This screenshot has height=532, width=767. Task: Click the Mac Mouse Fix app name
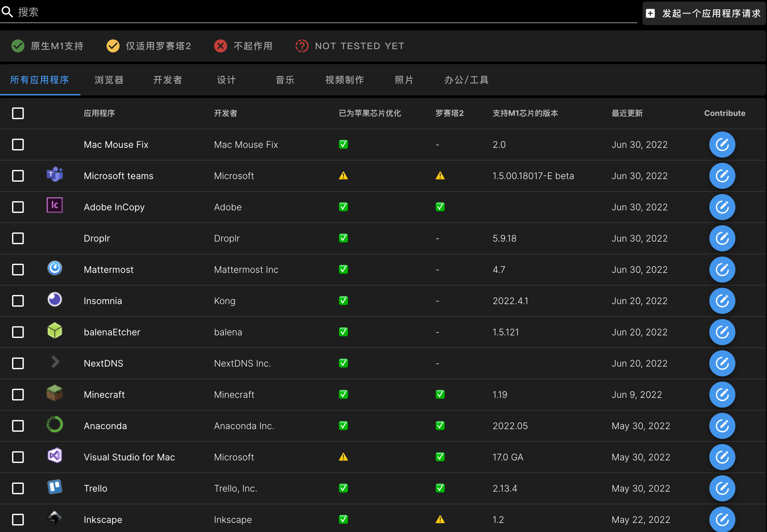(116, 145)
